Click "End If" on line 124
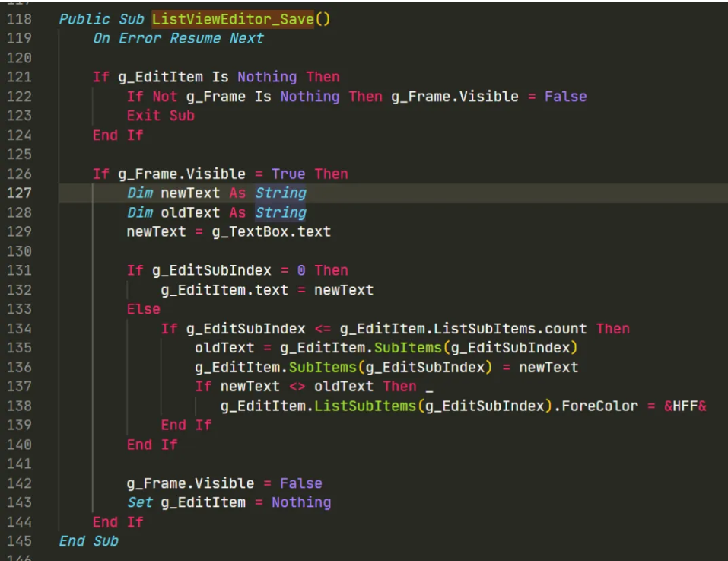This screenshot has width=728, height=561. tap(119, 135)
